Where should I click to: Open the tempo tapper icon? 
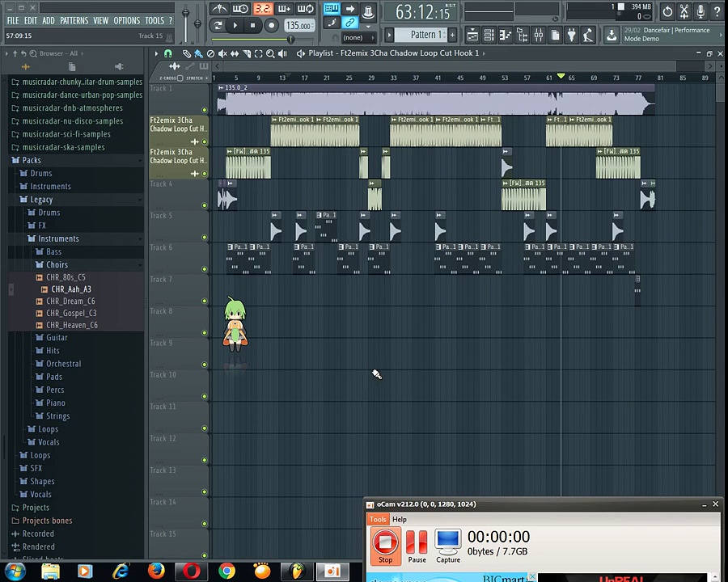pos(588,35)
